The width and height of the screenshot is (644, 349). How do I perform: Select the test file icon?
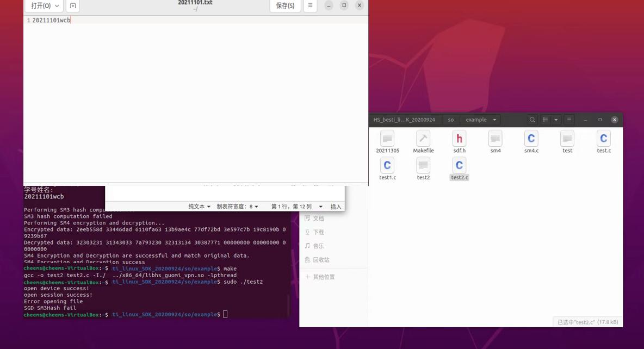tap(567, 142)
